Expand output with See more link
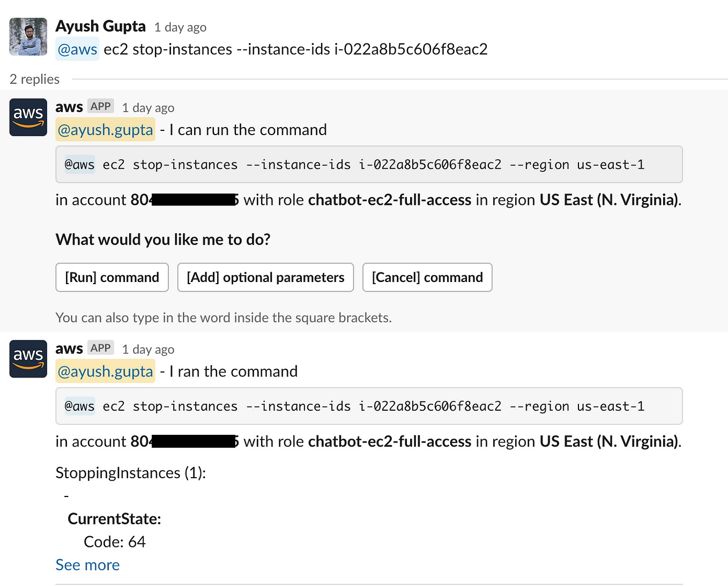Image resolution: width=728 pixels, height=586 pixels. point(88,565)
